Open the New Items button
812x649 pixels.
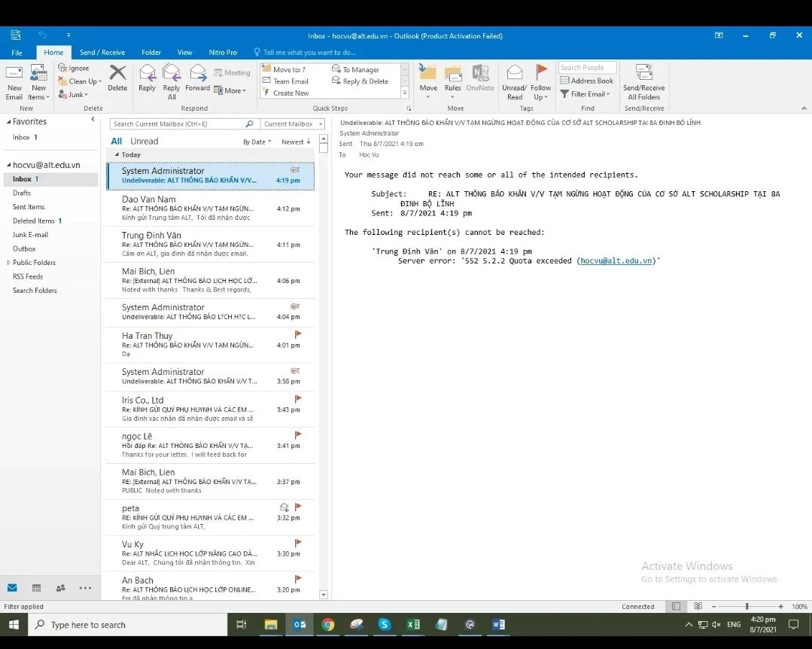38,82
